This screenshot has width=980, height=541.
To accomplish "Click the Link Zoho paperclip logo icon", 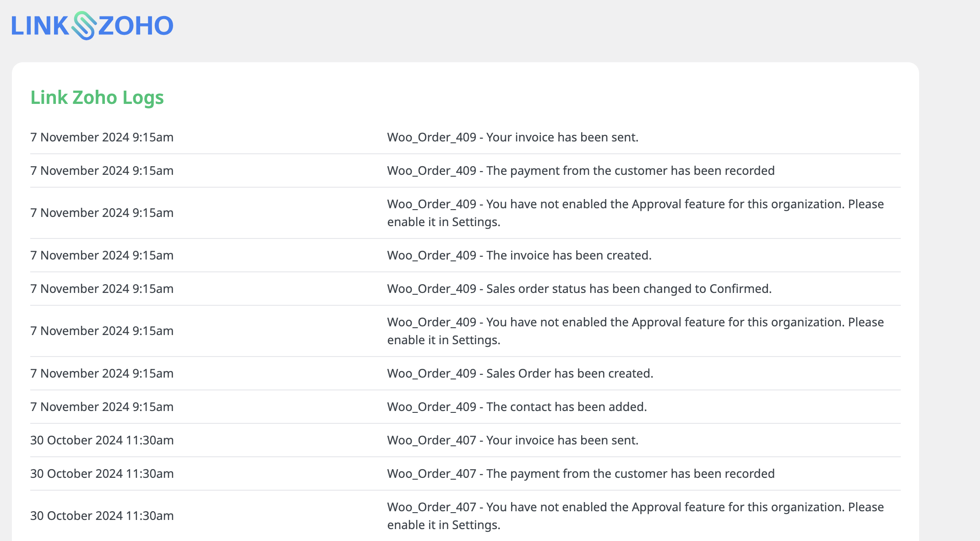I will (84, 26).
